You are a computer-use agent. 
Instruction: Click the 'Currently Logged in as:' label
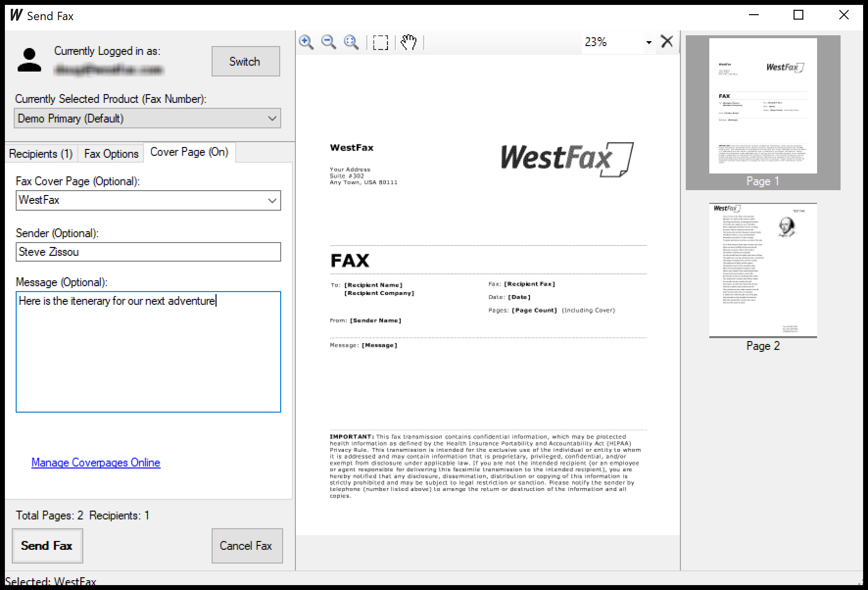(x=107, y=51)
